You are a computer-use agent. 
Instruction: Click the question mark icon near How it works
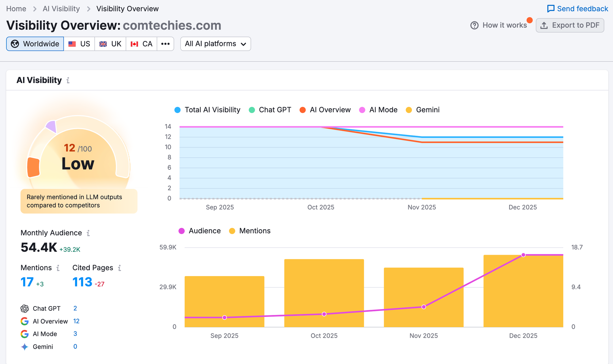[474, 25]
